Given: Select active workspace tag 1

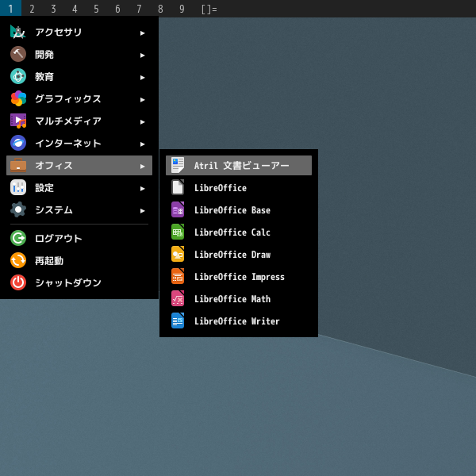Looking at the screenshot, I should [10, 9].
